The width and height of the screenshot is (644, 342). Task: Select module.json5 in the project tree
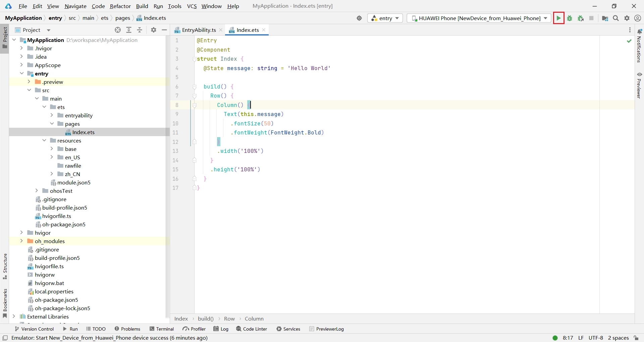74,182
